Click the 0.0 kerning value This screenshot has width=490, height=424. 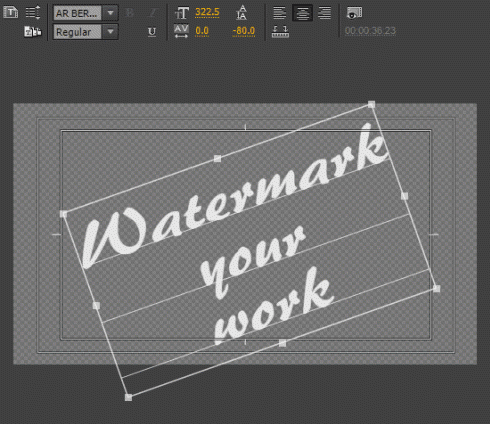[x=202, y=31]
